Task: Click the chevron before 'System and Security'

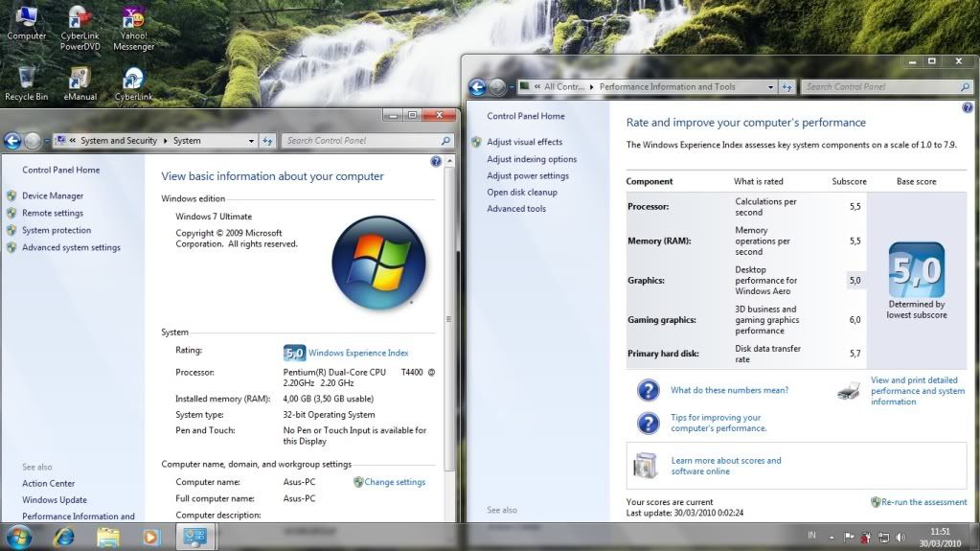Action: coord(73,141)
